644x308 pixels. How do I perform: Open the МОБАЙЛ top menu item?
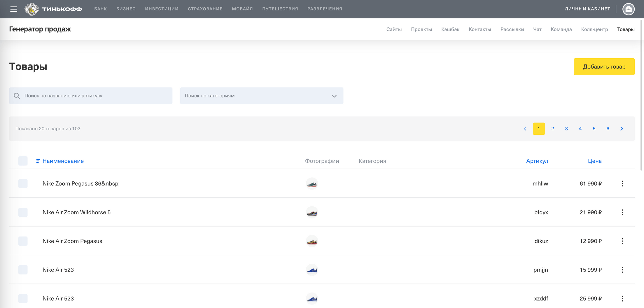click(242, 9)
